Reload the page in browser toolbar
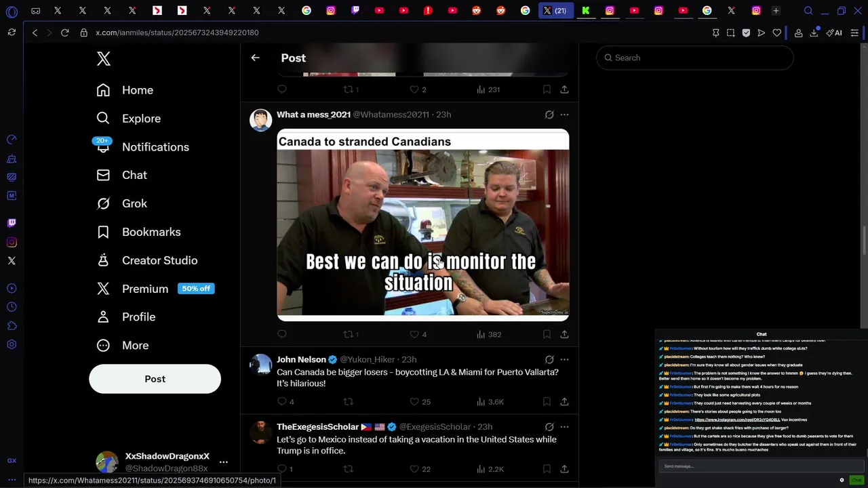Screen dimensions: 868x488 point(65,33)
